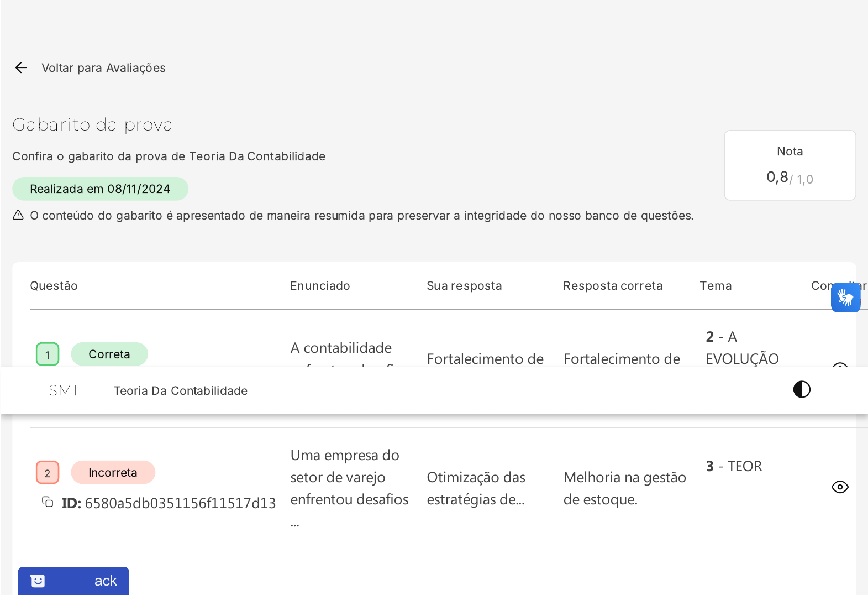Click the warning triangle icon
868x595 pixels.
18,215
